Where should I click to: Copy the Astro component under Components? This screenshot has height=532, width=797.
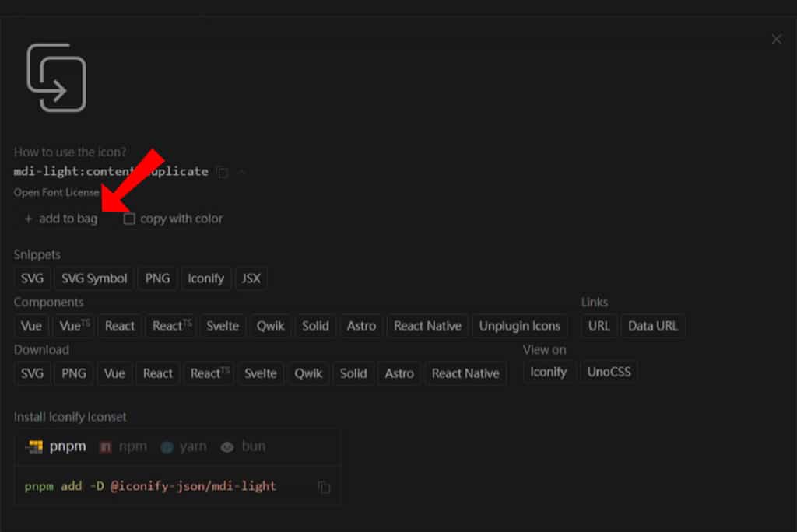361,326
